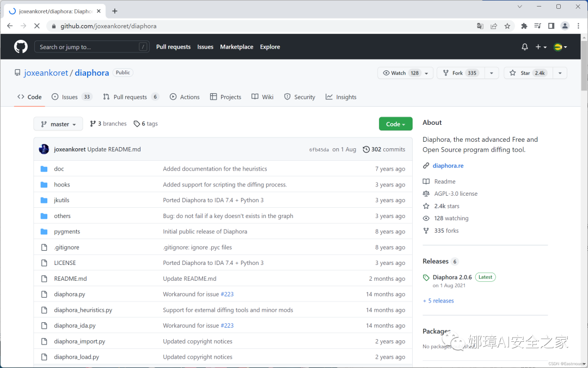Close the diaphora browser tab
This screenshot has width=588, height=368.
coord(99,11)
